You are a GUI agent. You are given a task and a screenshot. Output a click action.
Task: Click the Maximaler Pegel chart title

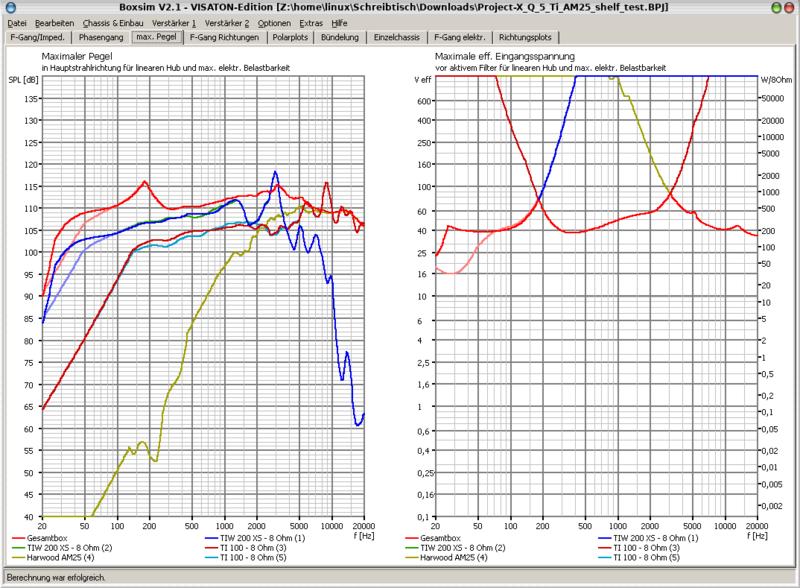coord(77,56)
